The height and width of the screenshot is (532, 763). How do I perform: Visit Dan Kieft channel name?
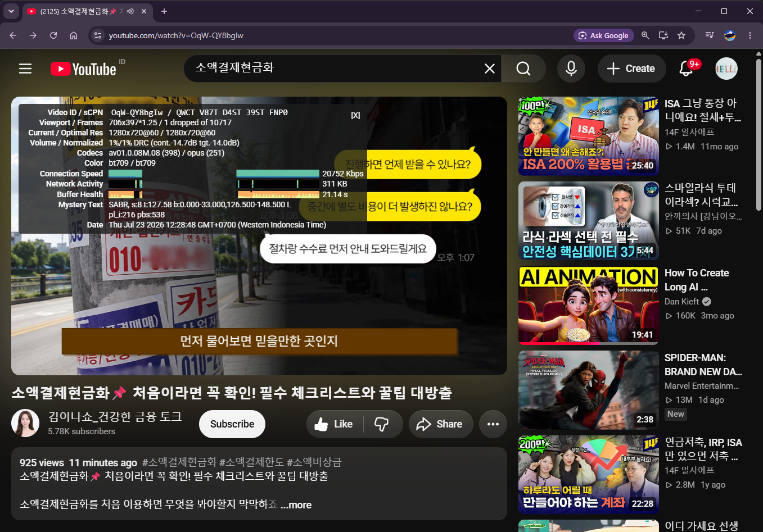681,302
